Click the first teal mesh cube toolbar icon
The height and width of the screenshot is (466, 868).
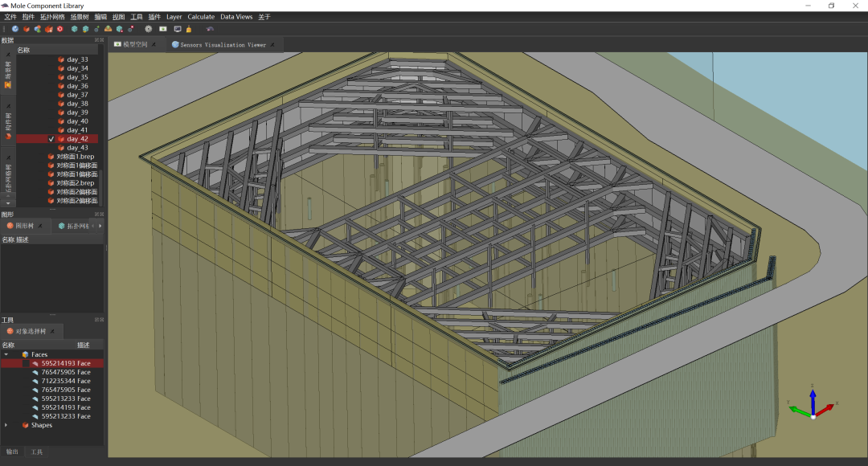click(x=74, y=29)
